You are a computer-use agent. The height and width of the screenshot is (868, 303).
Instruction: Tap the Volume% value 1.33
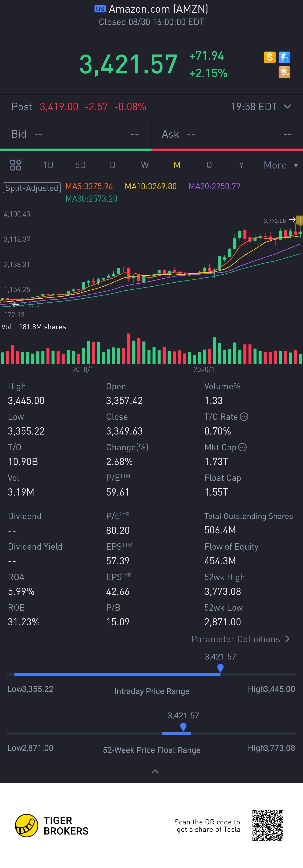[213, 401]
